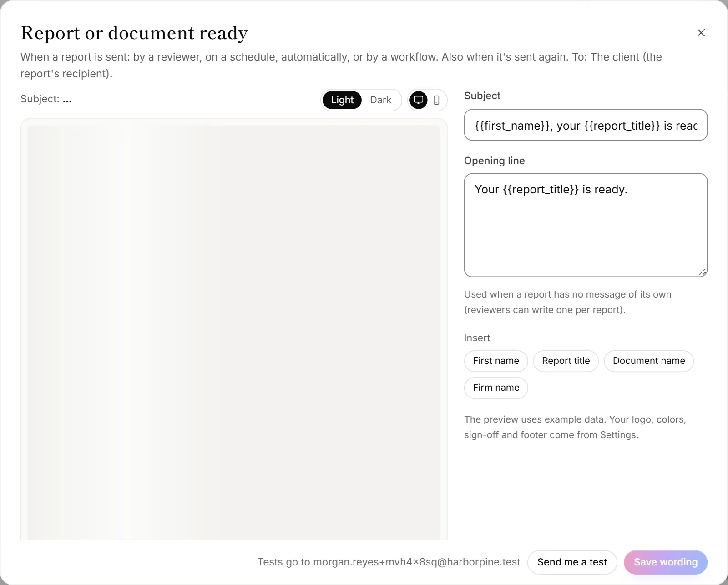The width and height of the screenshot is (728, 585).
Task: Click the 'Used when a report has no message' hint
Action: click(x=567, y=302)
